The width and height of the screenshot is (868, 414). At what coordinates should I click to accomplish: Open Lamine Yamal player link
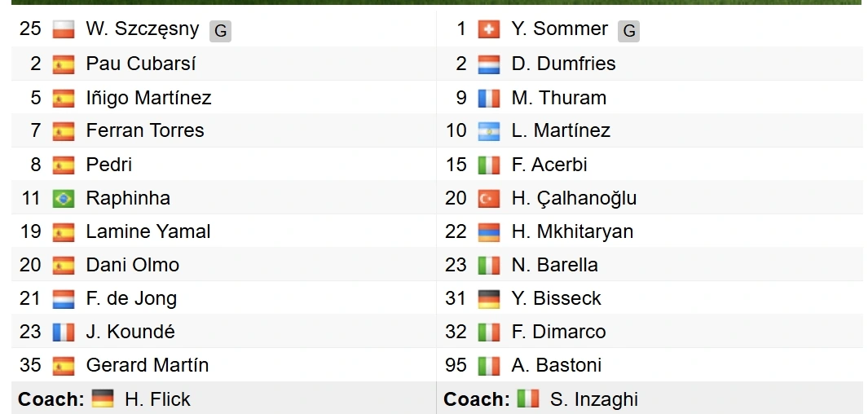148,231
